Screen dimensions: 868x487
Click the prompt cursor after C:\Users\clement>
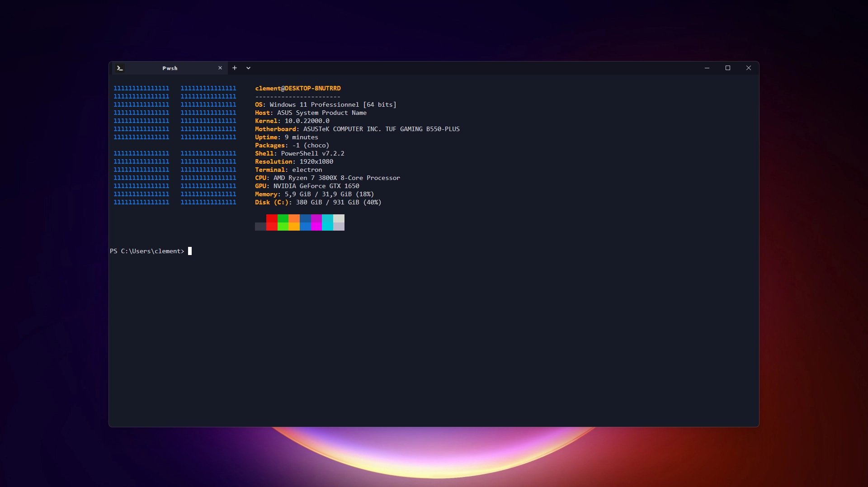190,251
